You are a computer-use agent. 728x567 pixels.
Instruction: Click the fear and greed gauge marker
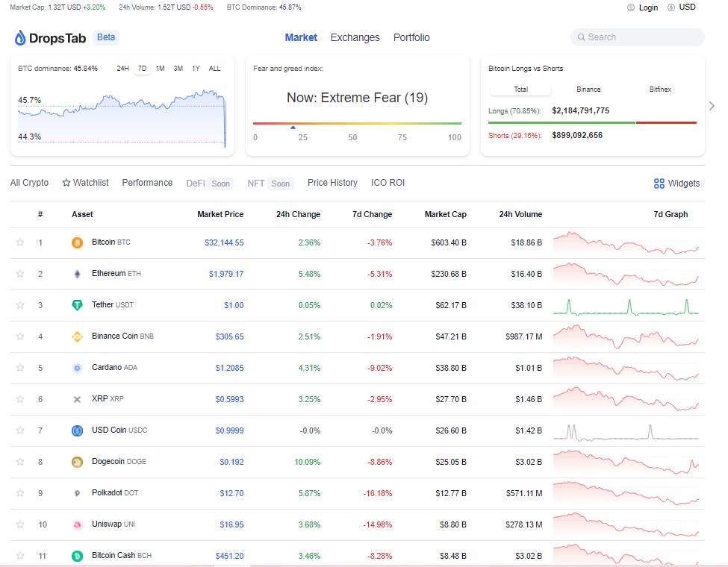coord(293,127)
